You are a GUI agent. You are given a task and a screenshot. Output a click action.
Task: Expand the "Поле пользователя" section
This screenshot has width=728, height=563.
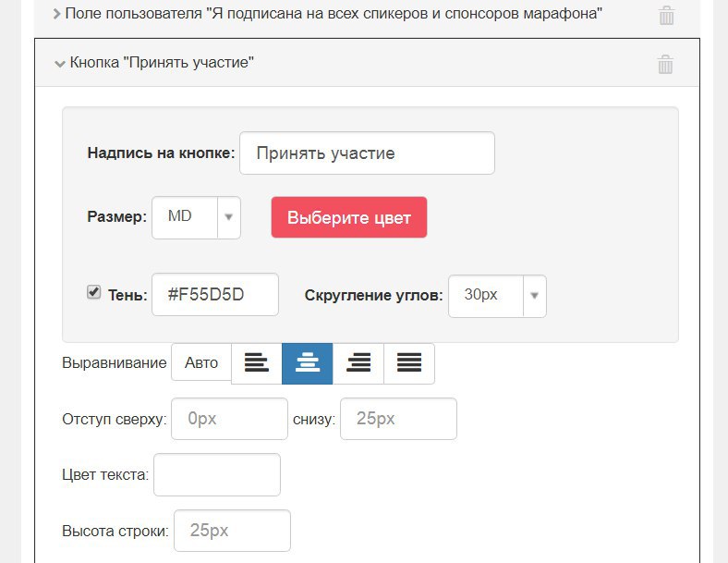[57, 14]
